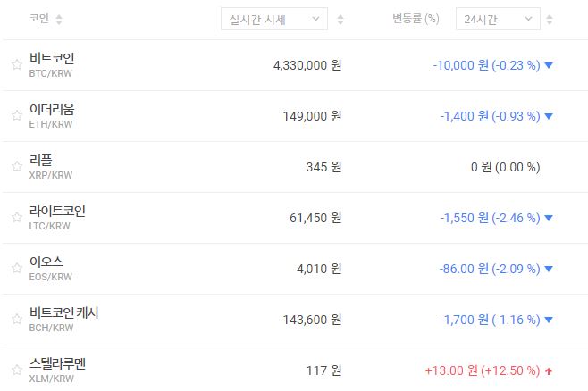Add 스텔라루멘 XLM to favorites
588x391 pixels.
pyautogui.click(x=16, y=370)
